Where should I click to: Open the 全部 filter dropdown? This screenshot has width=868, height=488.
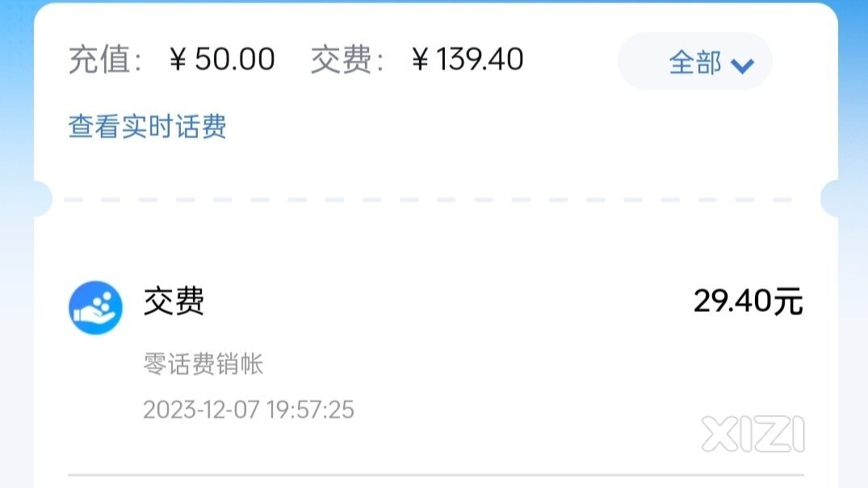coord(694,61)
